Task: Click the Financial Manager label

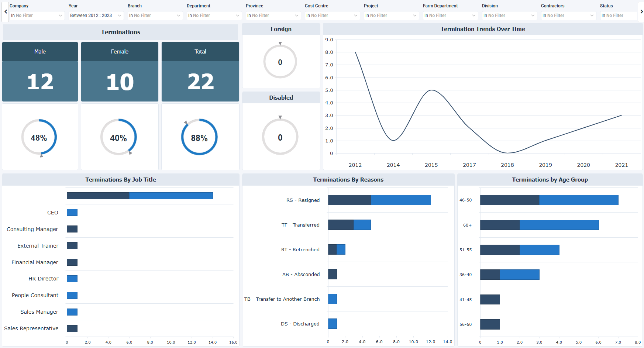Action: point(35,262)
